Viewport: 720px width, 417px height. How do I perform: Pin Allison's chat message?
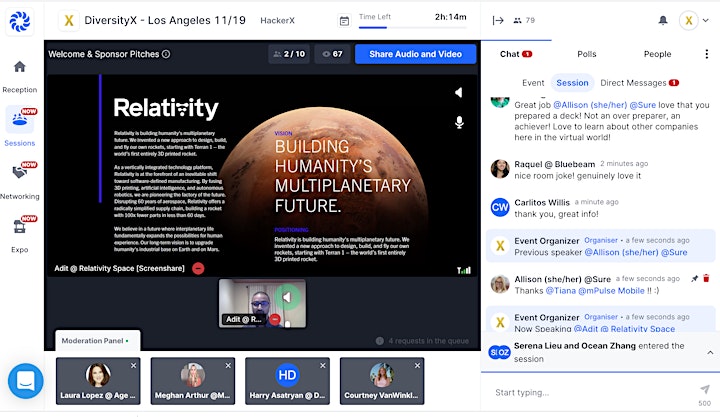coord(694,278)
